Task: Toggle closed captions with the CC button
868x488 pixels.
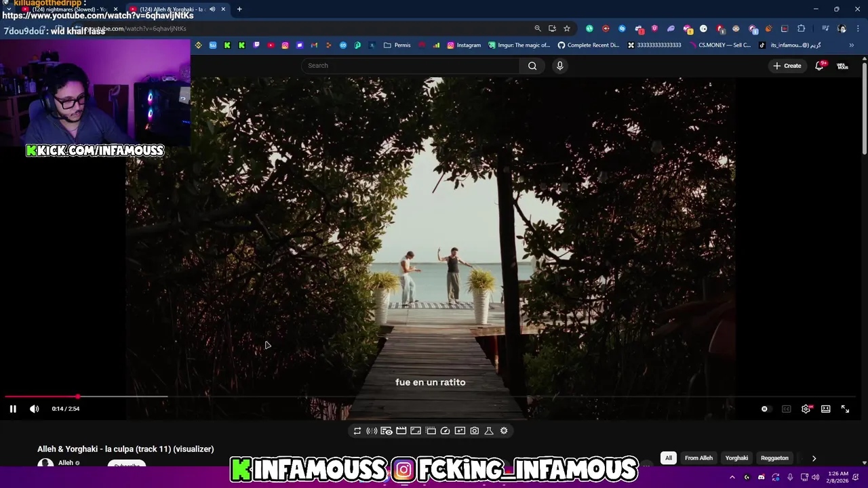Action: (x=786, y=409)
